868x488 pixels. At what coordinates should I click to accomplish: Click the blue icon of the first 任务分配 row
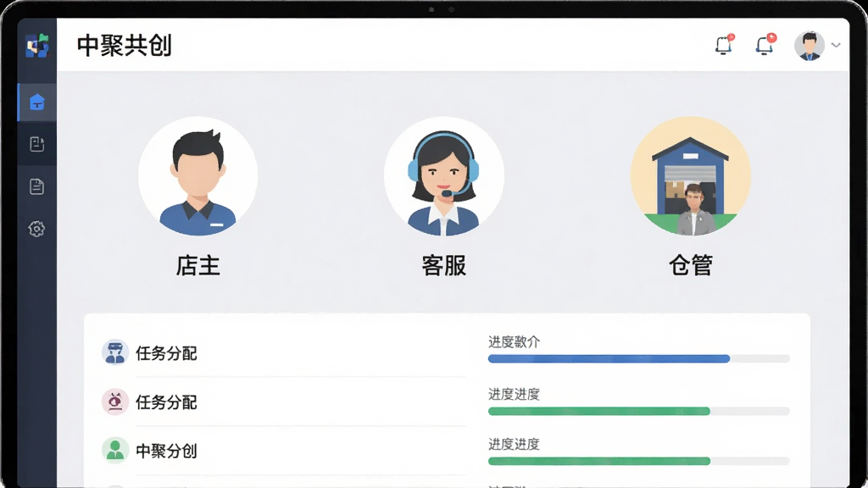click(x=115, y=353)
